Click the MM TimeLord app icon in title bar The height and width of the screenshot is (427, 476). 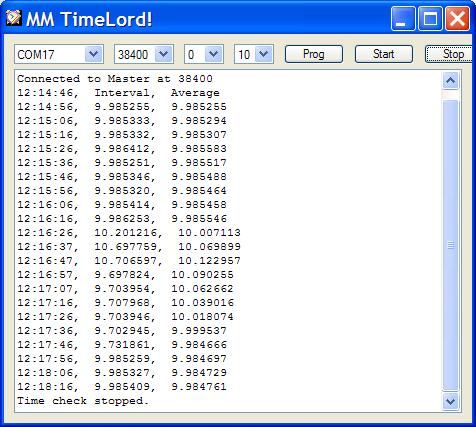pos(14,18)
